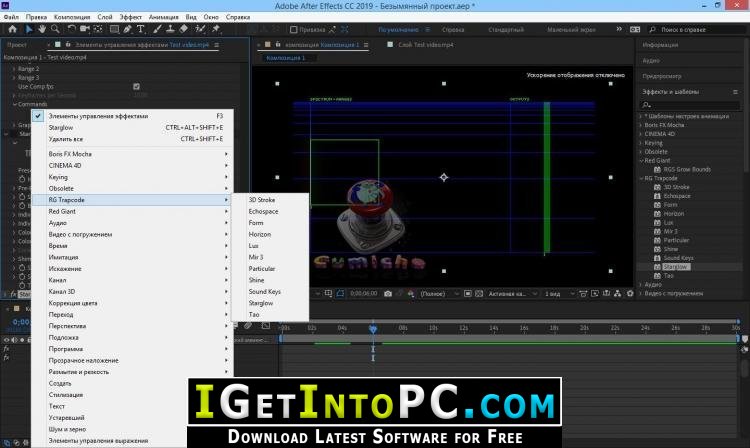
Task: Click the workspace sync settings icon
Action: click(635, 30)
